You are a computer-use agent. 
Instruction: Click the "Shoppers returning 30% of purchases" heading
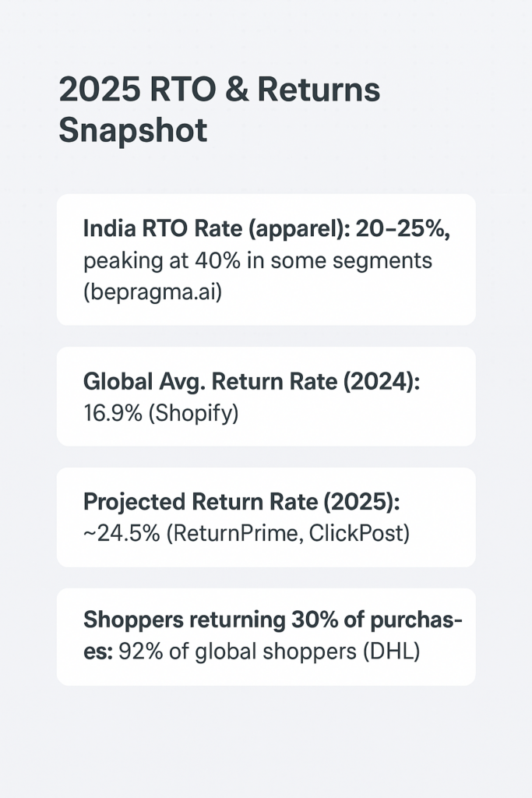pyautogui.click(x=273, y=636)
